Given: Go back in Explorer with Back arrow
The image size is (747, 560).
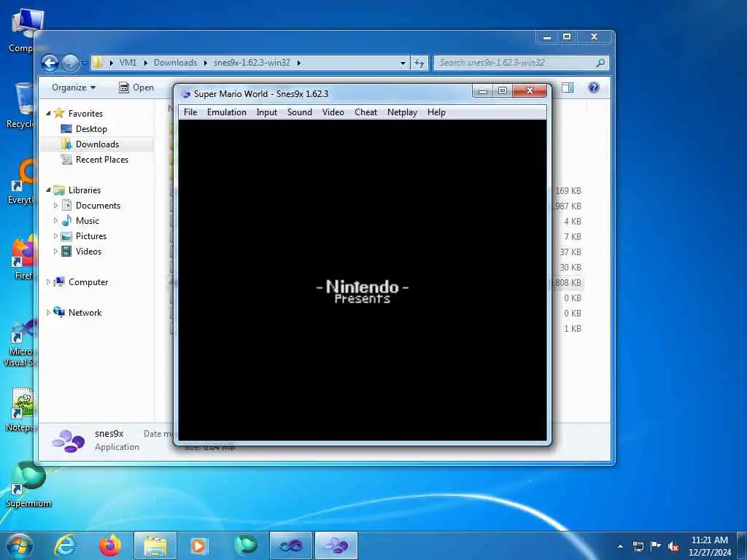Looking at the screenshot, I should coord(50,63).
